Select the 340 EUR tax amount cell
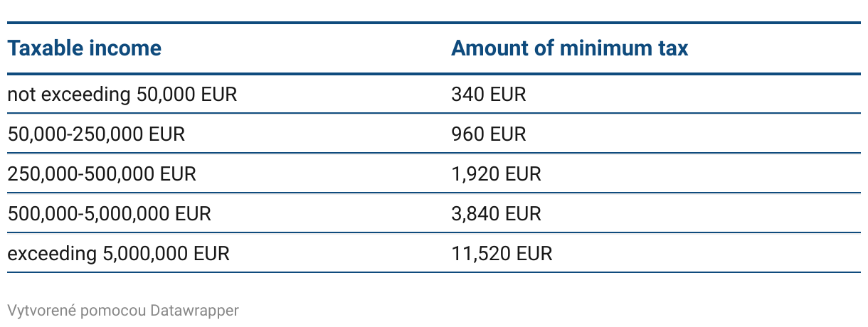 tap(489, 94)
